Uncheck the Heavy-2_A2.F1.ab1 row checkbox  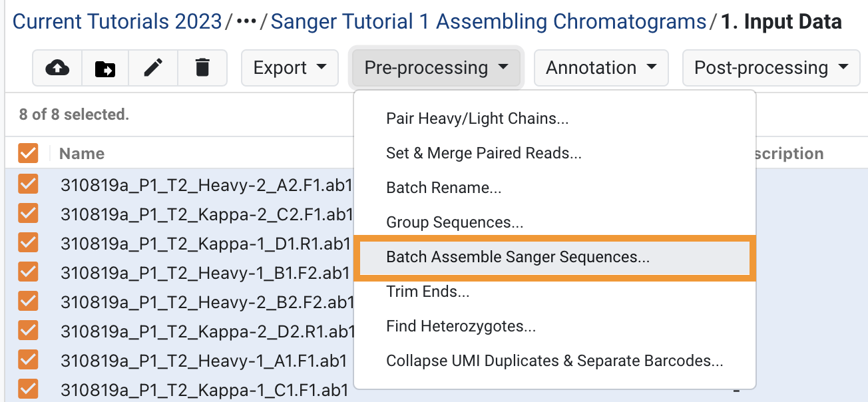[28, 184]
